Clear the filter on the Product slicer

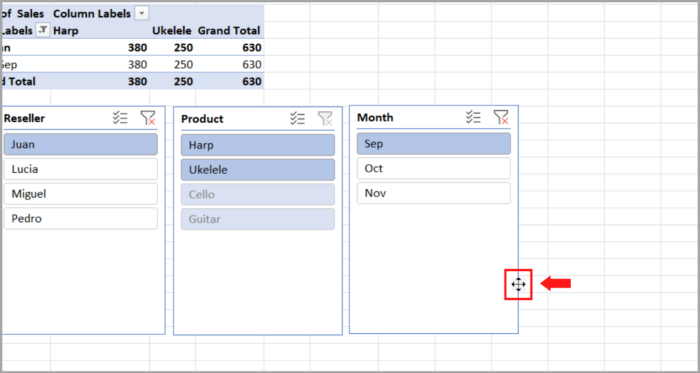click(325, 119)
